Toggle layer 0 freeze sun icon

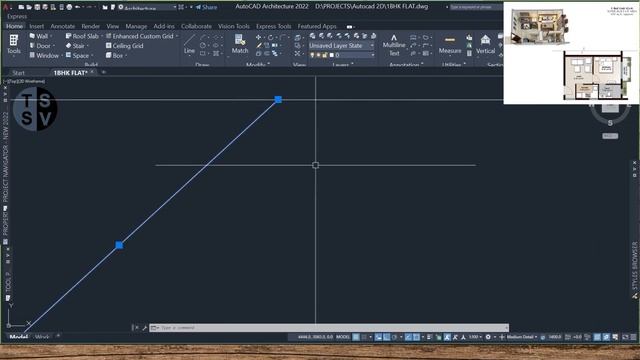click(319, 55)
